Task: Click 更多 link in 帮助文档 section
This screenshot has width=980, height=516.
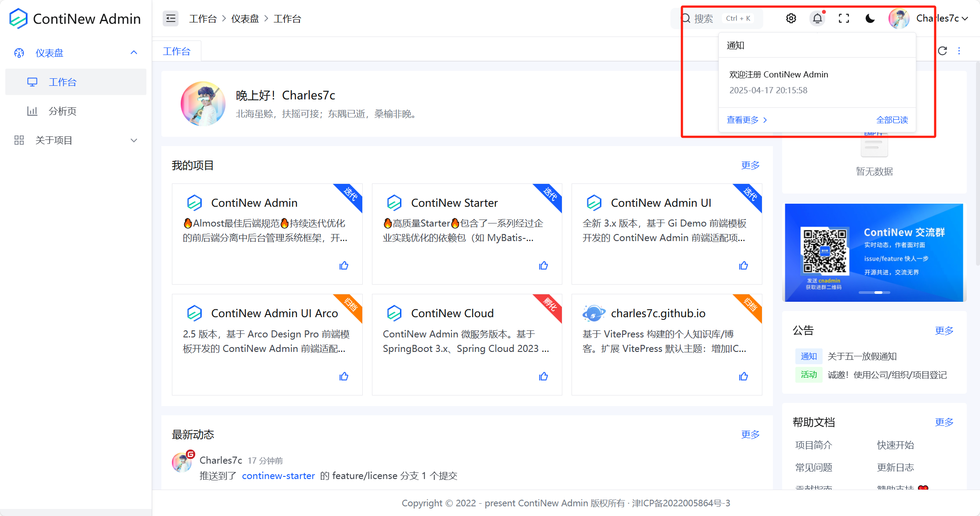Action: 944,422
